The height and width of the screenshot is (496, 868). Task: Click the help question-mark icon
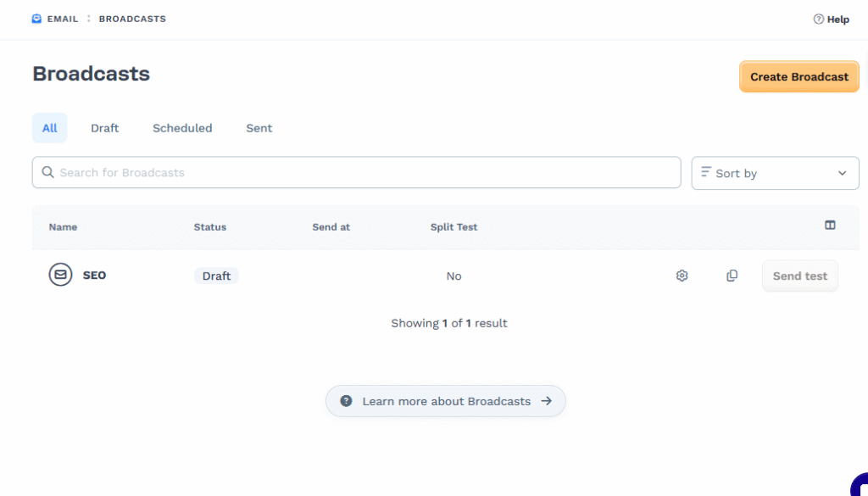pyautogui.click(x=818, y=20)
